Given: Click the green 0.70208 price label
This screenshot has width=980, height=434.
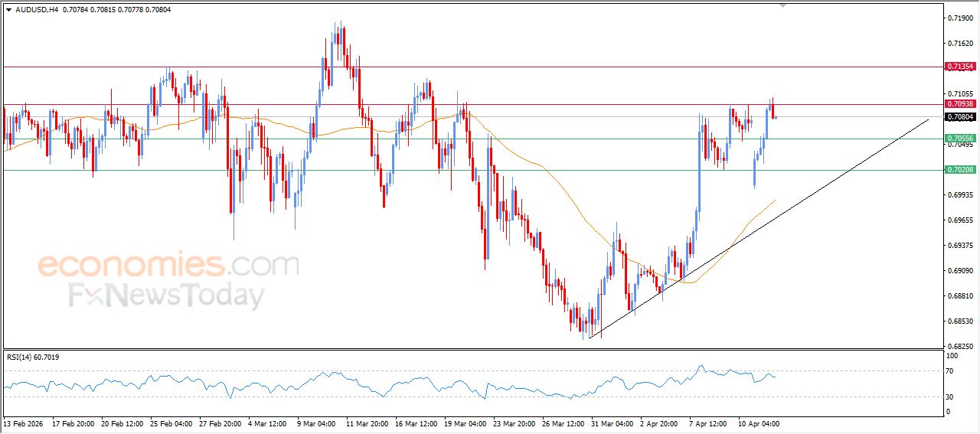Looking at the screenshot, I should tap(960, 170).
